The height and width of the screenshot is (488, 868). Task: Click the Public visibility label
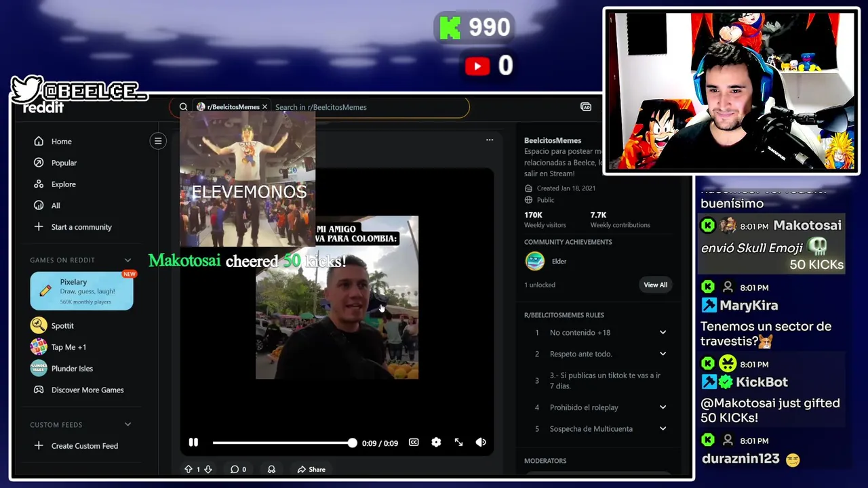545,200
